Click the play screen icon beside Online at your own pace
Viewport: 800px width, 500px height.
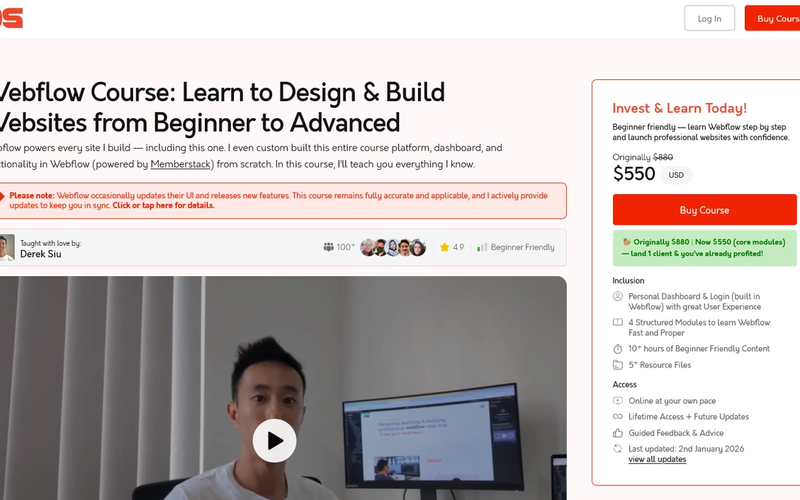point(617,401)
